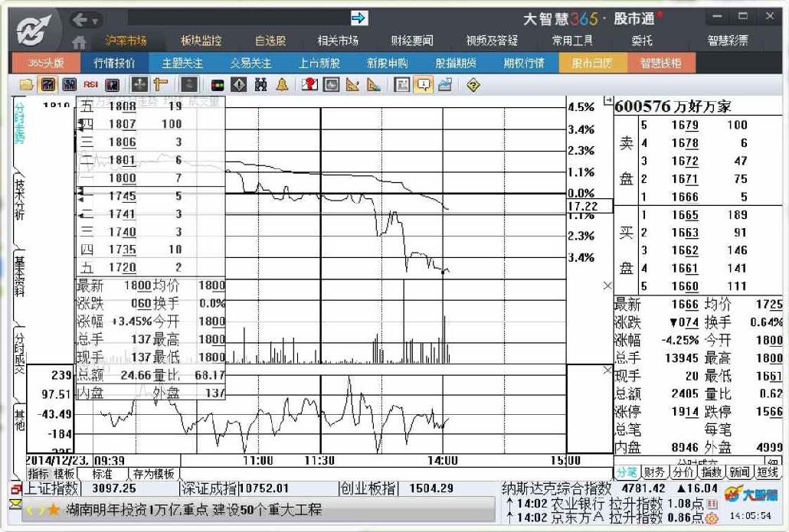Image resolution: width=789 pixels, height=532 pixels.
Task: Select the 股指期货 tab
Action: point(455,63)
